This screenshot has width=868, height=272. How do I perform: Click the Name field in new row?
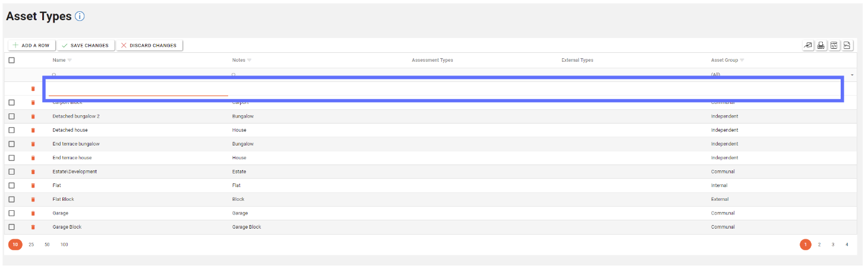138,89
